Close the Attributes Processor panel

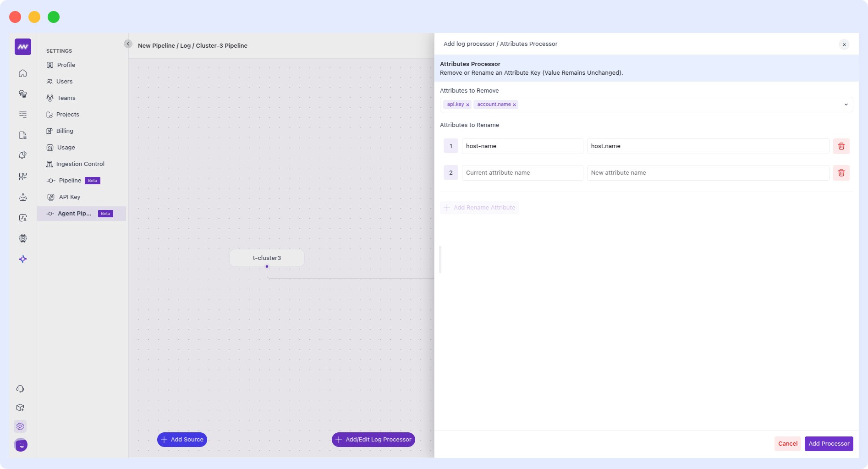pos(844,44)
